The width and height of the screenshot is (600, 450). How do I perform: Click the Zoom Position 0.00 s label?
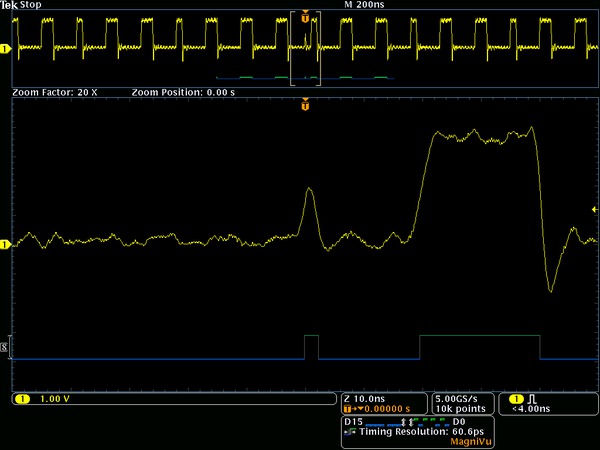[x=183, y=92]
